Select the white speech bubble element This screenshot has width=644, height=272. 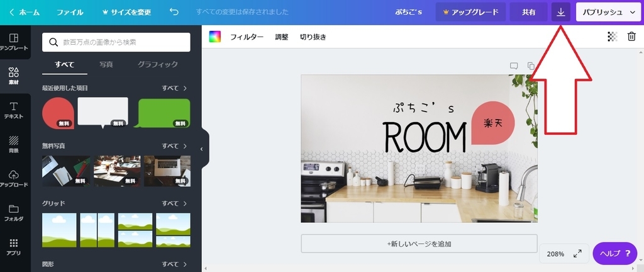103,112
